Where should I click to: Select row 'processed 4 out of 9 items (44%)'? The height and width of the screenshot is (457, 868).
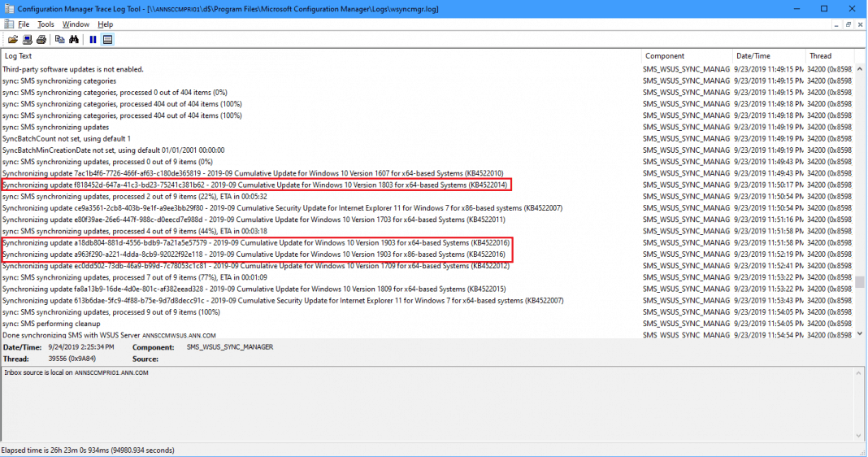coord(427,231)
